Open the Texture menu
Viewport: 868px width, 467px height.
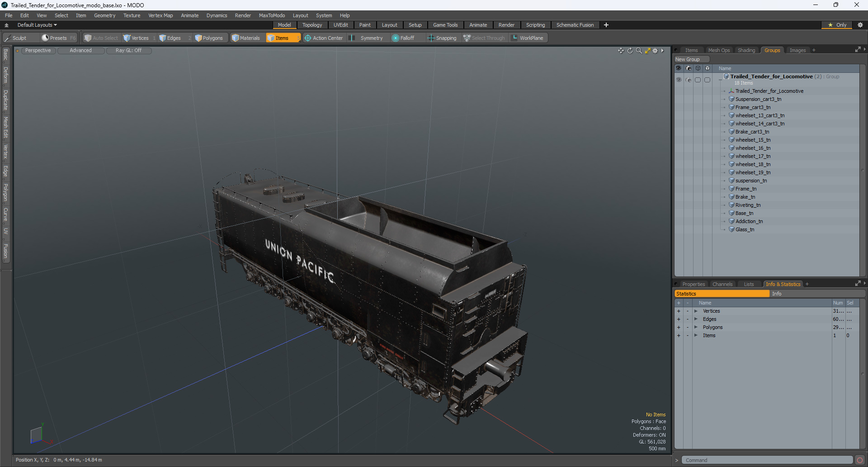click(132, 15)
